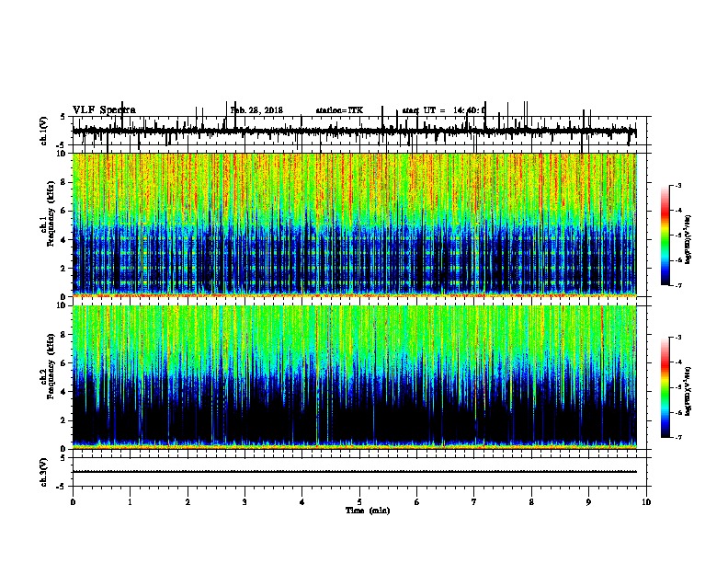The width and height of the screenshot is (728, 563).
Task: Click the "-3" tick on ch.1 colorbar
Action: tap(677, 186)
